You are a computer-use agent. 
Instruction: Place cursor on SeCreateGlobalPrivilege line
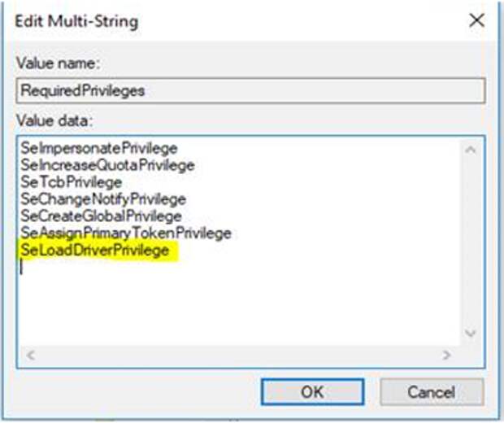102,216
